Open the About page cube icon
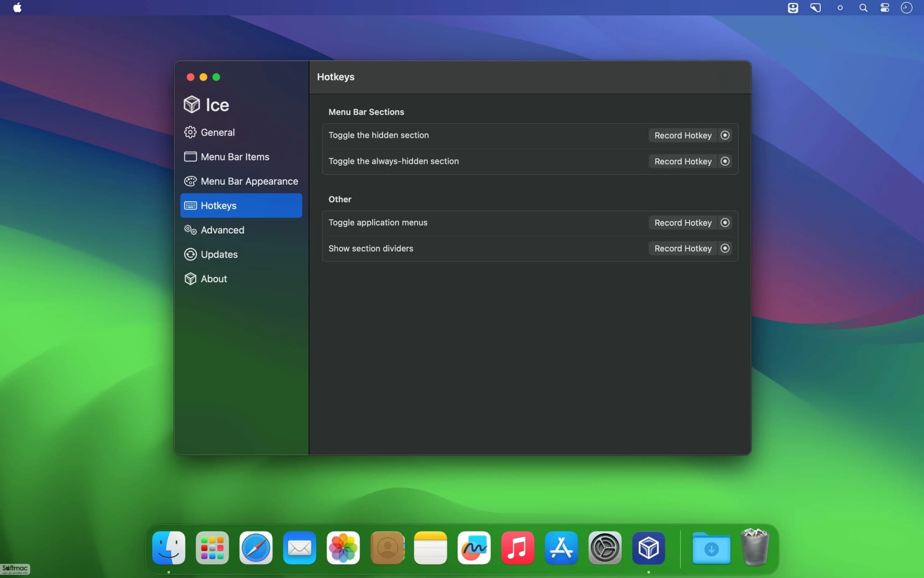 pyautogui.click(x=190, y=279)
